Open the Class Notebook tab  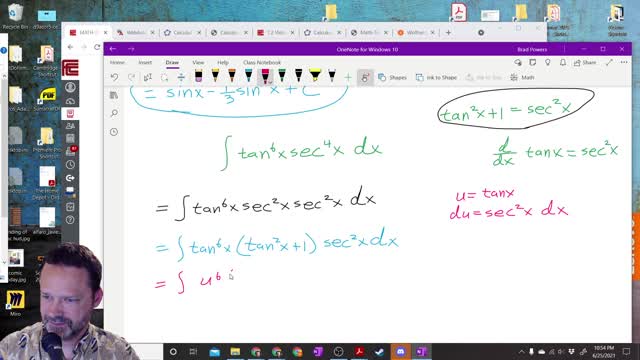click(262, 62)
